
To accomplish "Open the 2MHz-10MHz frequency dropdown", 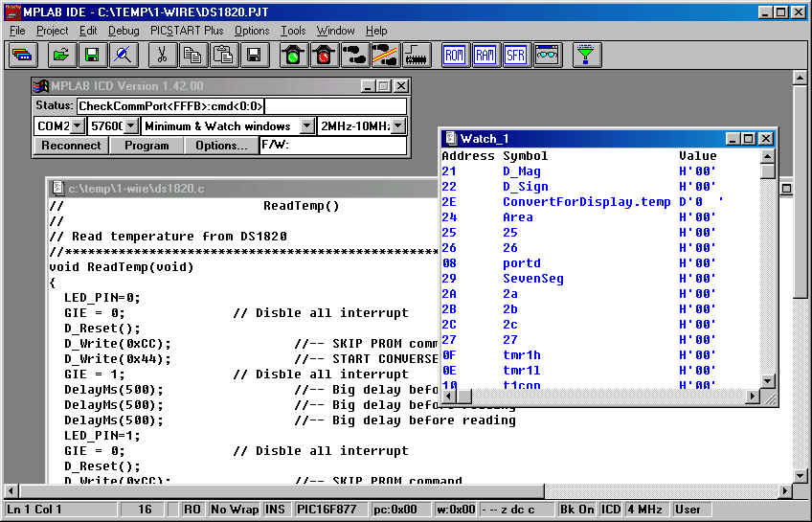I will click(398, 125).
